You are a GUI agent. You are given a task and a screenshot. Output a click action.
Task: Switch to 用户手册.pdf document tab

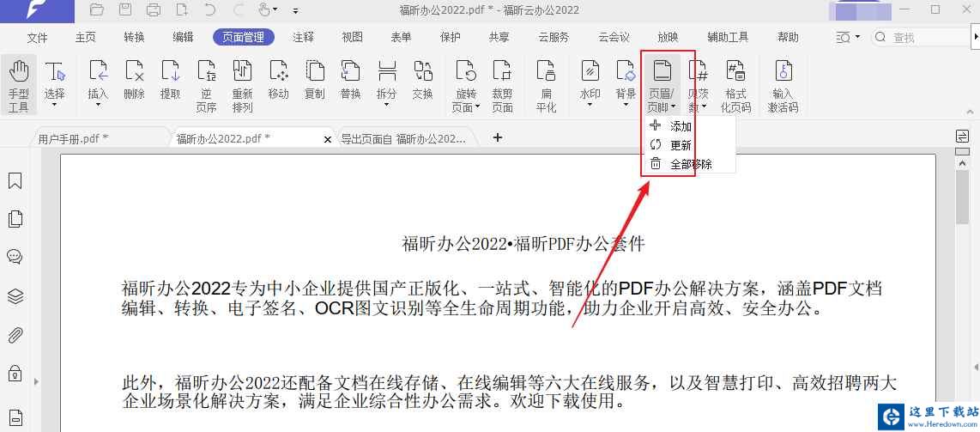point(73,138)
